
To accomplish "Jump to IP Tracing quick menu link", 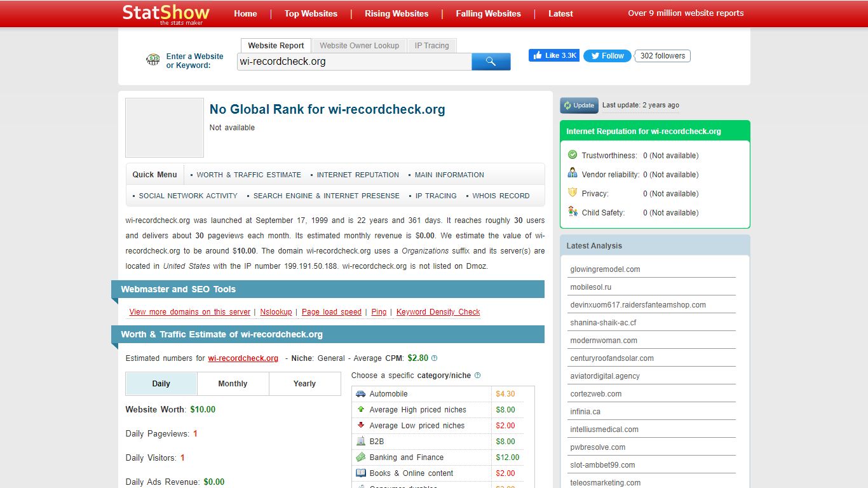I will 436,196.
